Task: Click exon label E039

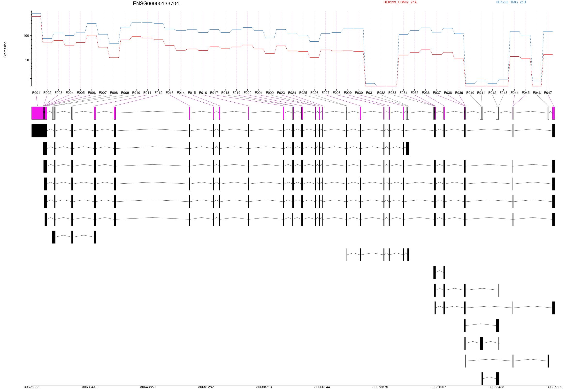Action: pyautogui.click(x=459, y=93)
